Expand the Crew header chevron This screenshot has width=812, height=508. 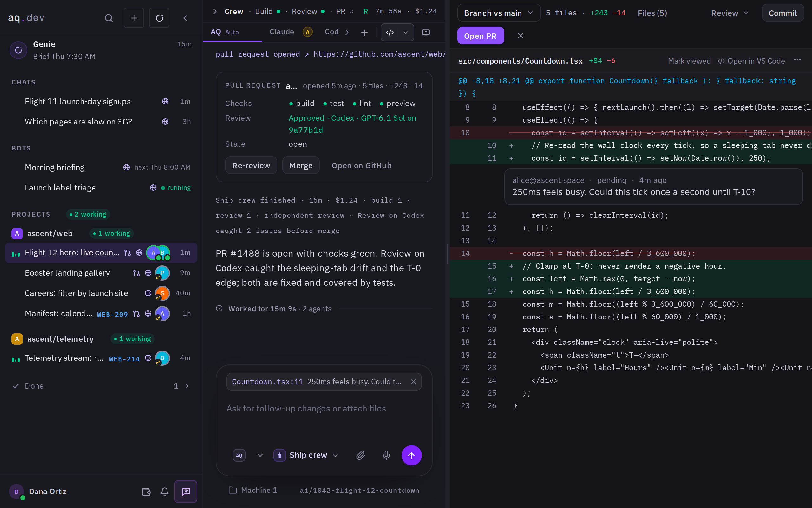(x=215, y=11)
